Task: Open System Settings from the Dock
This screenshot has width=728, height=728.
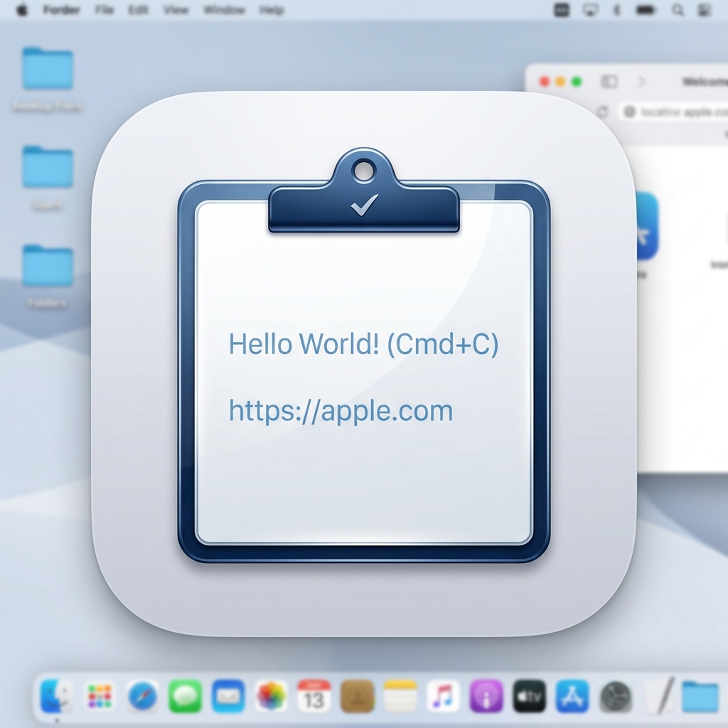Action: tap(616, 697)
